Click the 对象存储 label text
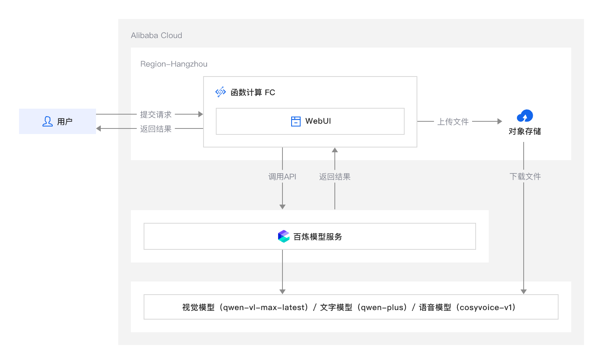This screenshot has height=364, width=603. coord(524,131)
